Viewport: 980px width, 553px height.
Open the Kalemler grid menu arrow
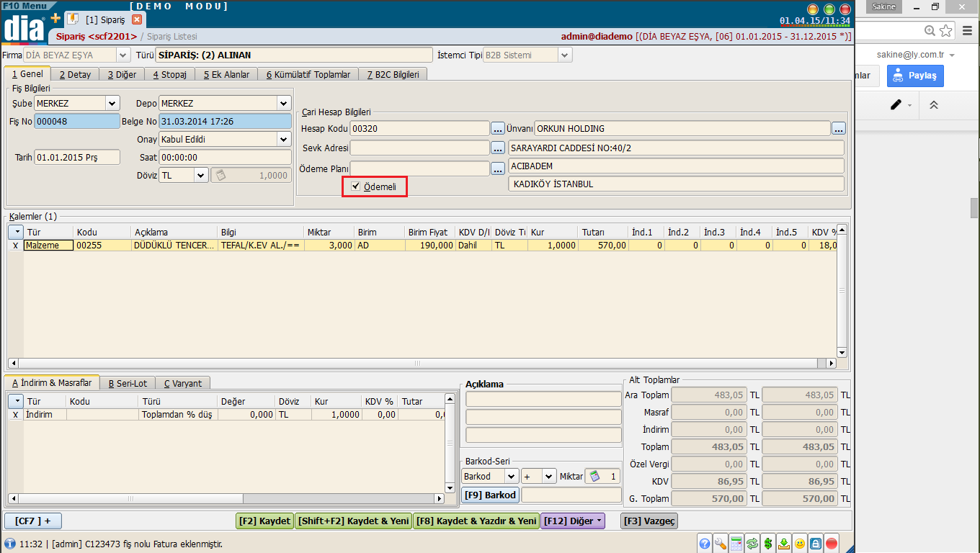16,232
